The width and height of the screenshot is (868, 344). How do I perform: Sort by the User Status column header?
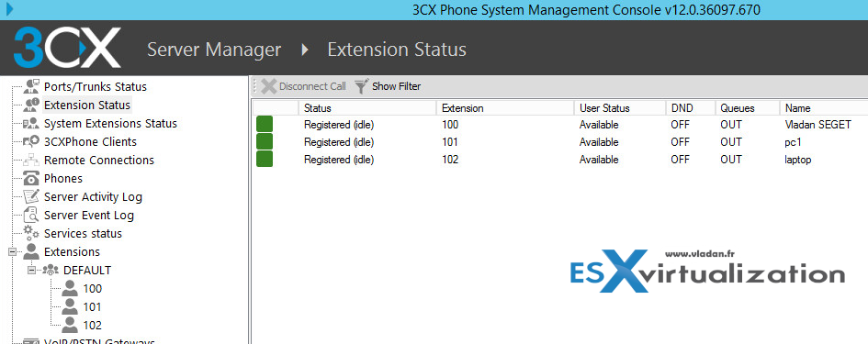[x=619, y=108]
